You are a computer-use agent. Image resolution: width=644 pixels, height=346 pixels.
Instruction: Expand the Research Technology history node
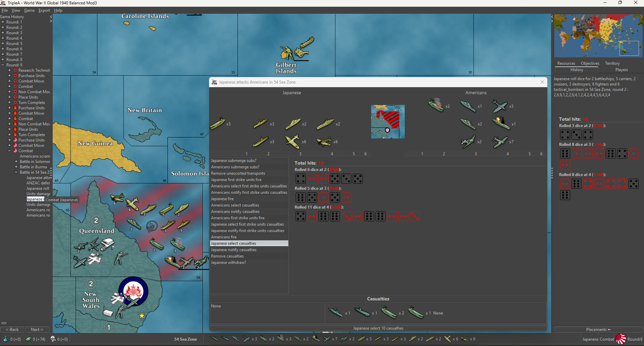pos(9,70)
